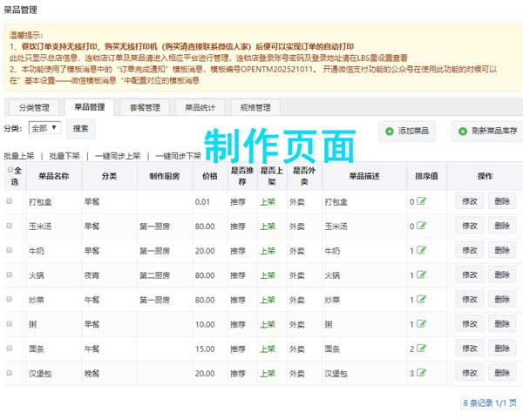This screenshot has width=523, height=420.
Task: Click 删除 for the 打包盒 row
Action: (502, 201)
